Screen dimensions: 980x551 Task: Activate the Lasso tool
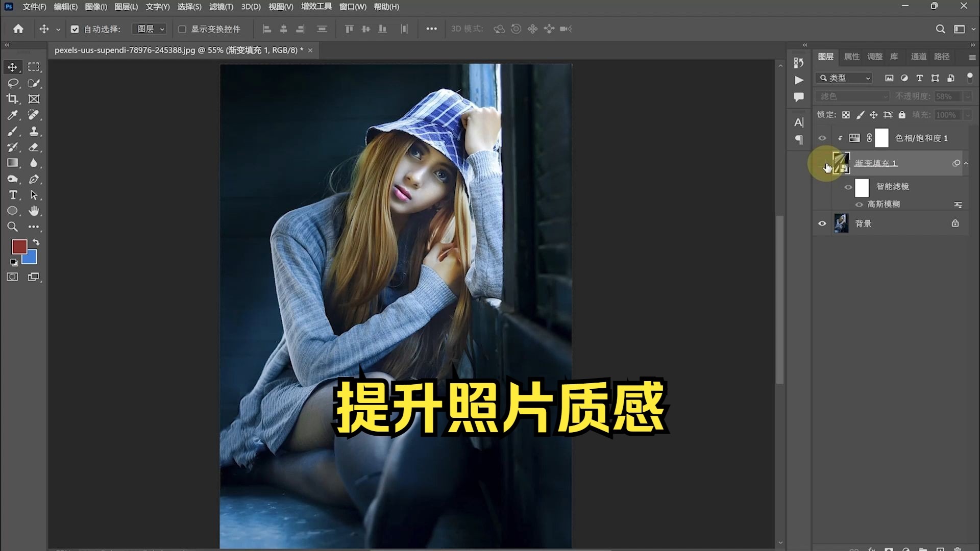13,83
